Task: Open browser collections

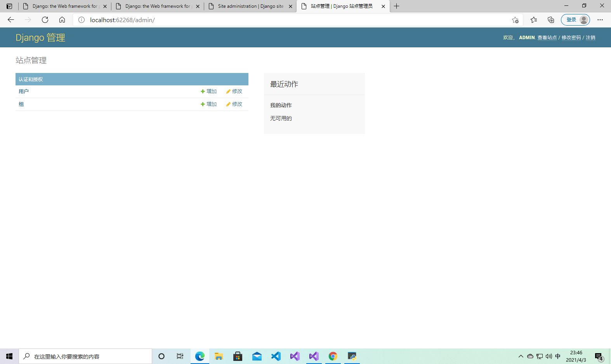Action: tap(551, 20)
